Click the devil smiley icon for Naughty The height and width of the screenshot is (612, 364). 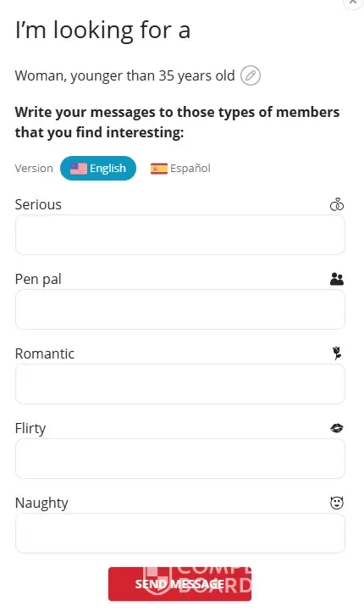tap(337, 503)
